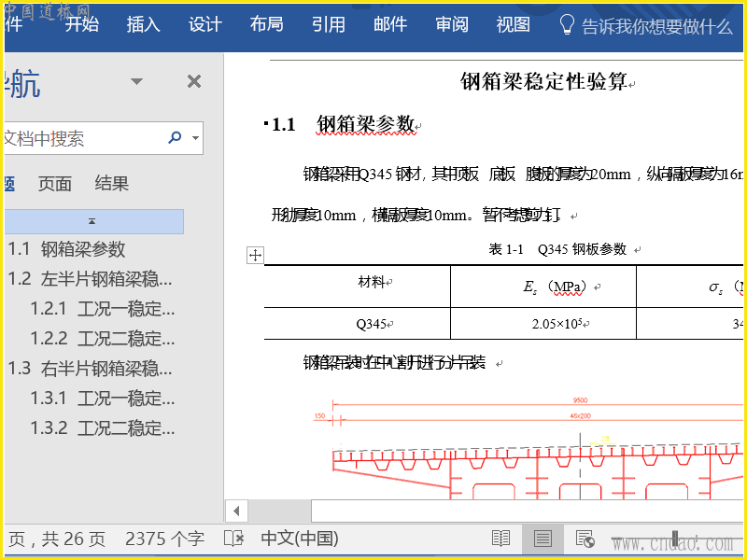Go to heading 1.2 左半片钢箱梁稳
This screenshot has width=747, height=560.
click(90, 279)
